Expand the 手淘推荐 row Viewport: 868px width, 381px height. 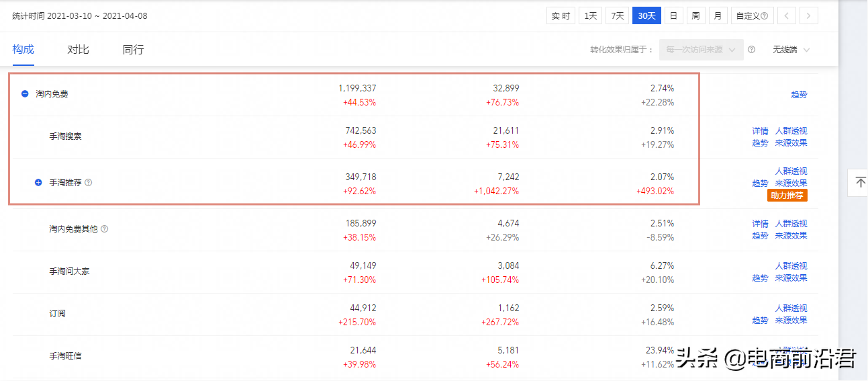click(38, 182)
